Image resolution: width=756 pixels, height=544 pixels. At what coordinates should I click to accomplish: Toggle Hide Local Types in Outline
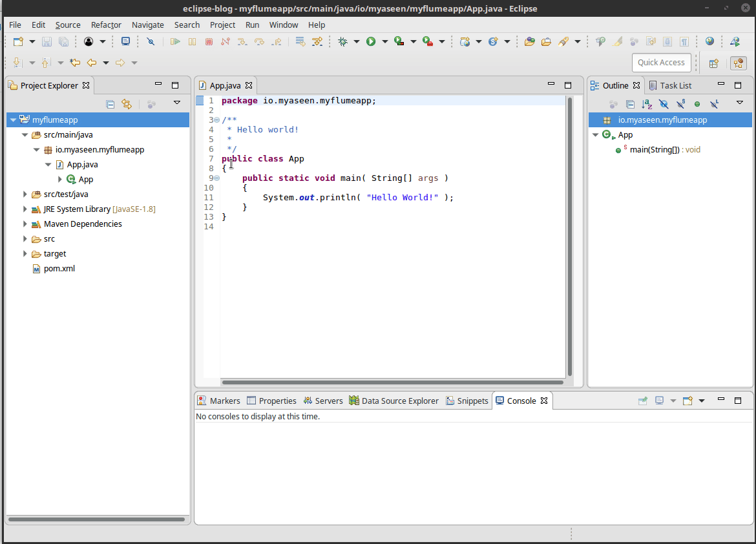[x=714, y=103]
